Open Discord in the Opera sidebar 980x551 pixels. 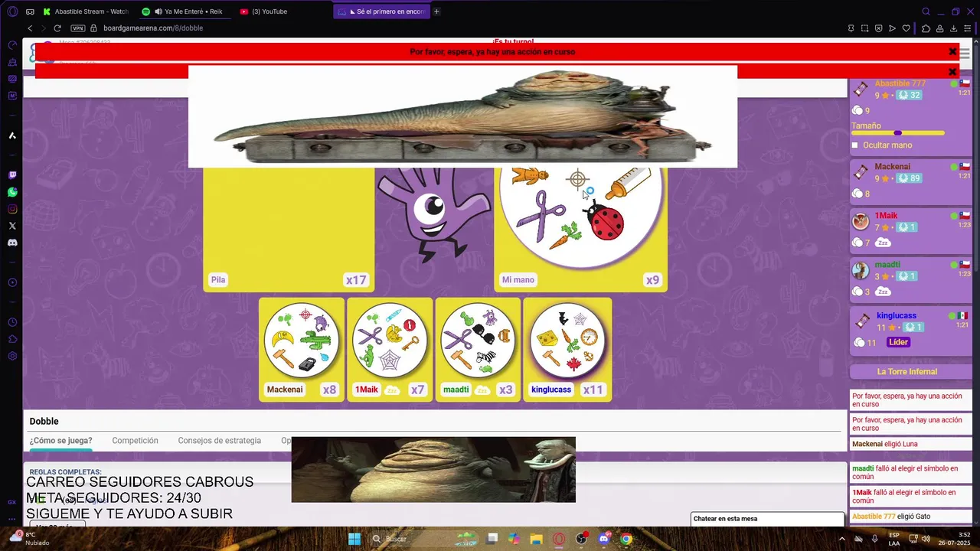(x=12, y=243)
